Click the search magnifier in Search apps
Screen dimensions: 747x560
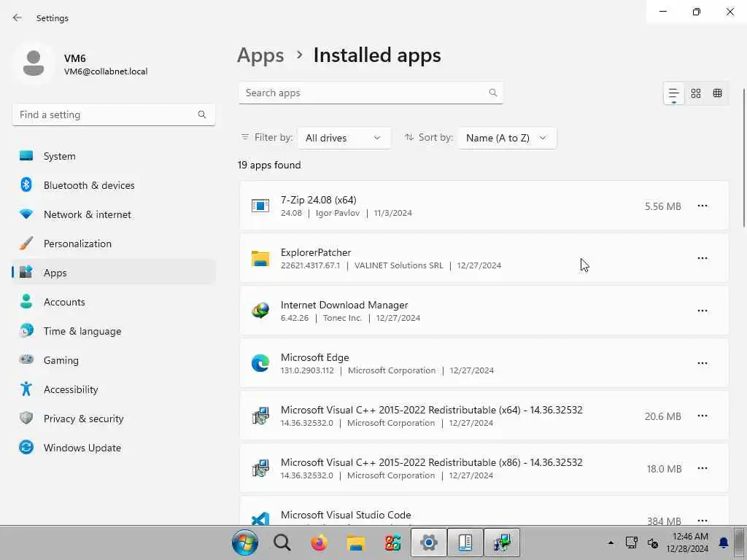click(492, 93)
